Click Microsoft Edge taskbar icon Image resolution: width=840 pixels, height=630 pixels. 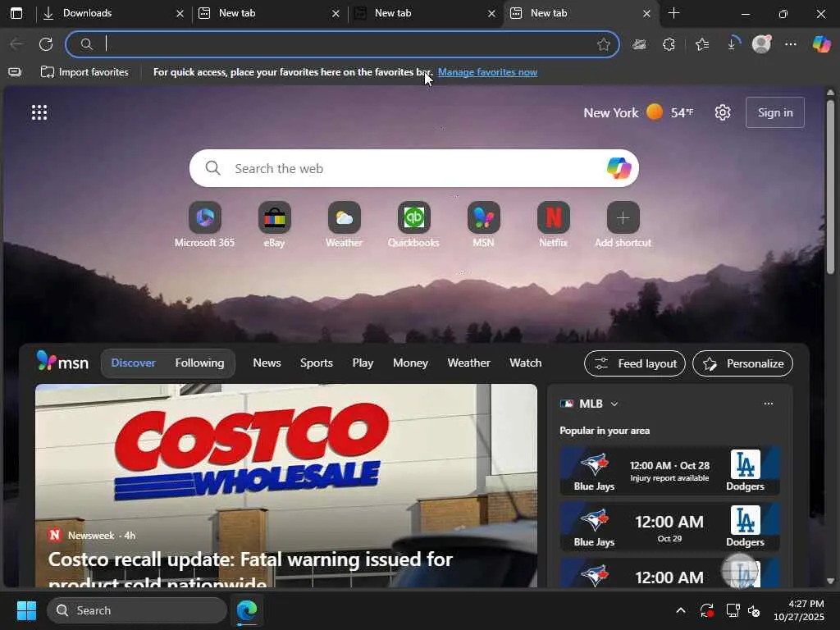[247, 610]
